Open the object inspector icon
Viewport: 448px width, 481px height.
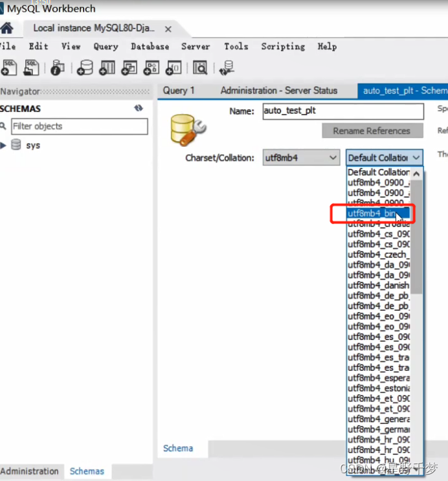[58, 67]
